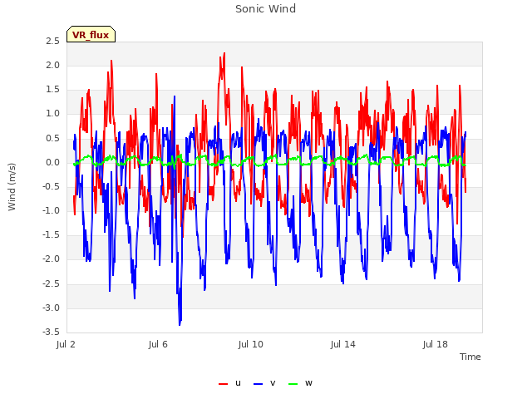Click the -2.0 y-axis tick label

[x=52, y=259]
